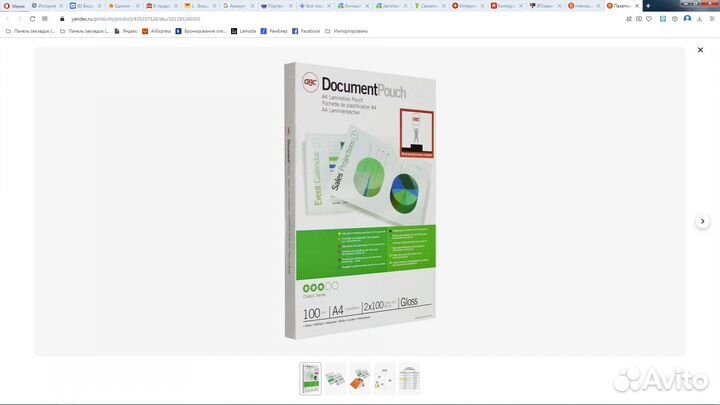Image resolution: width=720 pixels, height=405 pixels.
Task: Click the next image arrow
Action: click(x=702, y=221)
